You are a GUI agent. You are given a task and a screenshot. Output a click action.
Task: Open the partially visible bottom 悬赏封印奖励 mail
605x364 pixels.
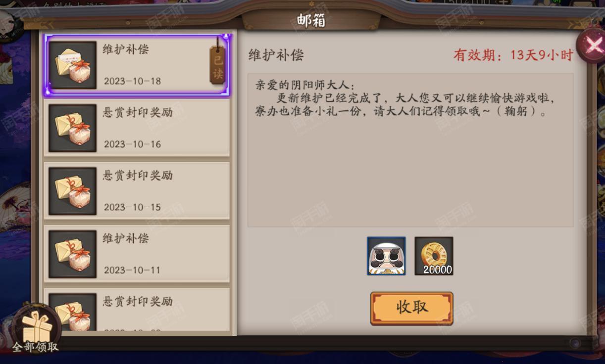tap(137, 310)
